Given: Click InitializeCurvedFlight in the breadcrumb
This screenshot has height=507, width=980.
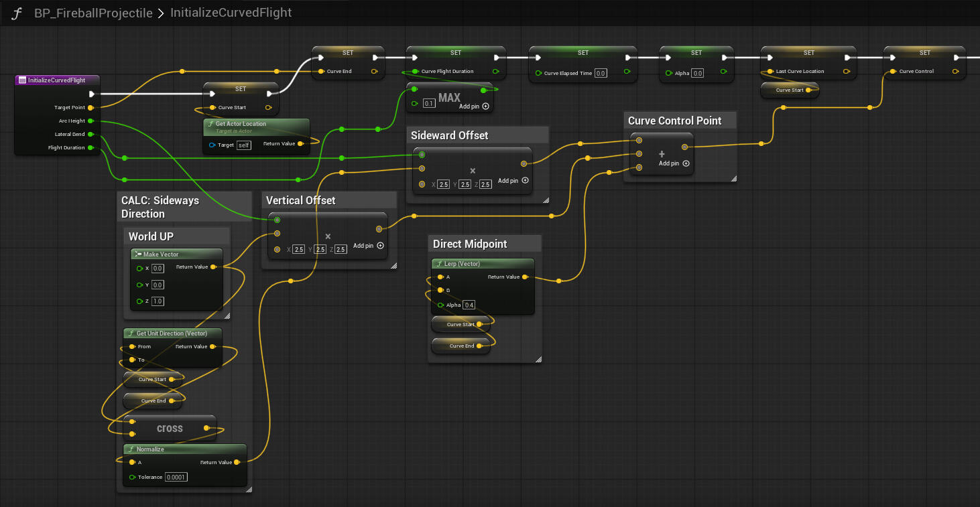Looking at the screenshot, I should coord(231,13).
